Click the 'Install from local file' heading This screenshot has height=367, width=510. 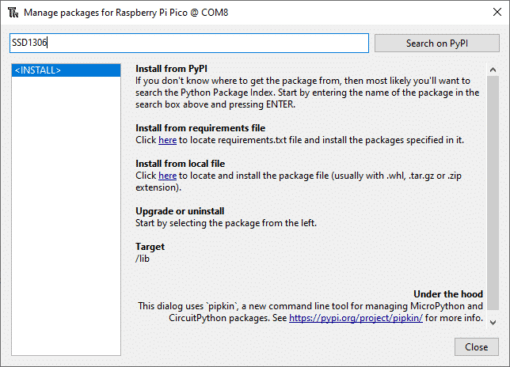point(180,164)
